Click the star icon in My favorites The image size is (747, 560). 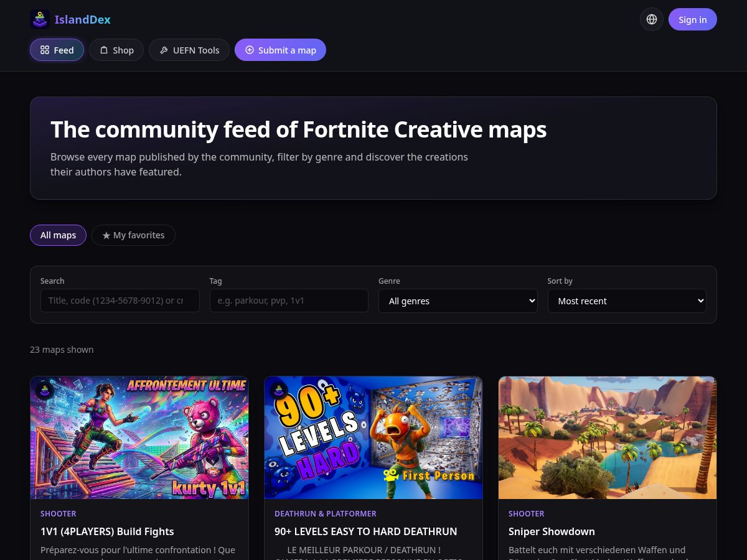coord(106,235)
